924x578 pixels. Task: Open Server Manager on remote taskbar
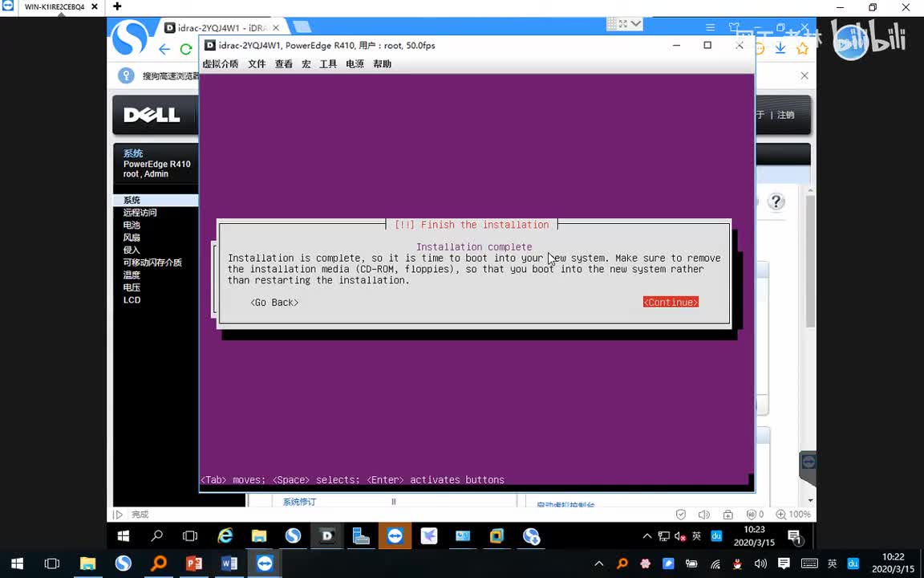coord(361,535)
